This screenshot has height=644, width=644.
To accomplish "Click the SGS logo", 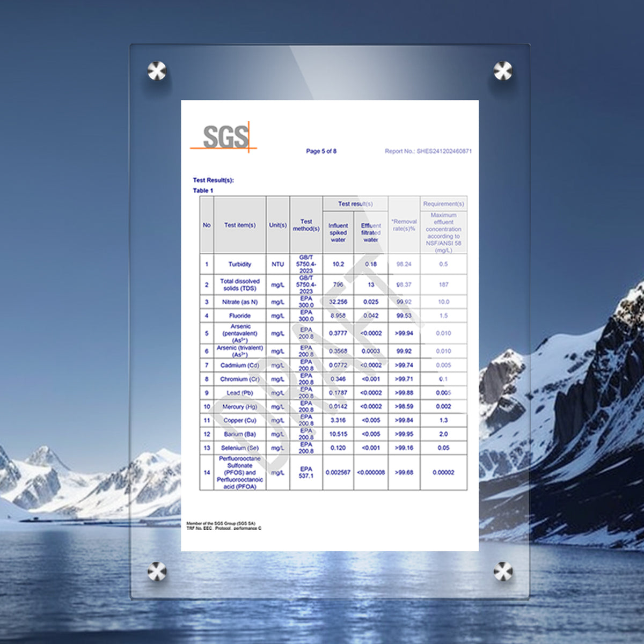I will coord(224,136).
